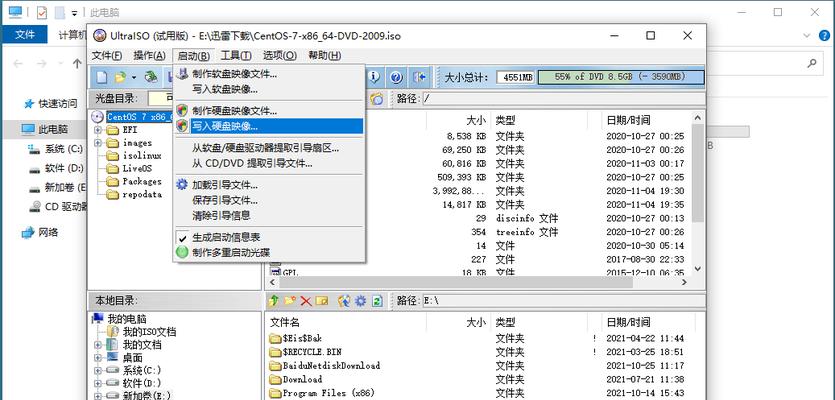Open the 工具(T) menu
The height and width of the screenshot is (400, 835).
pos(236,55)
